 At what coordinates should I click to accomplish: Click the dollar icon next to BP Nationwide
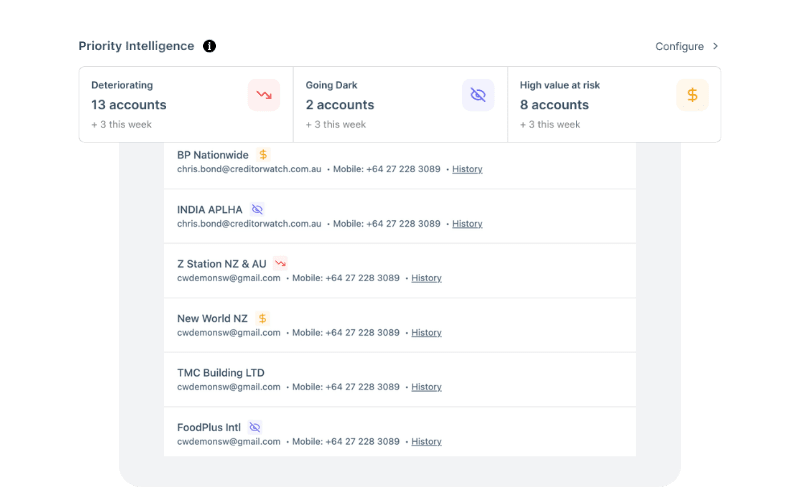coord(263,155)
